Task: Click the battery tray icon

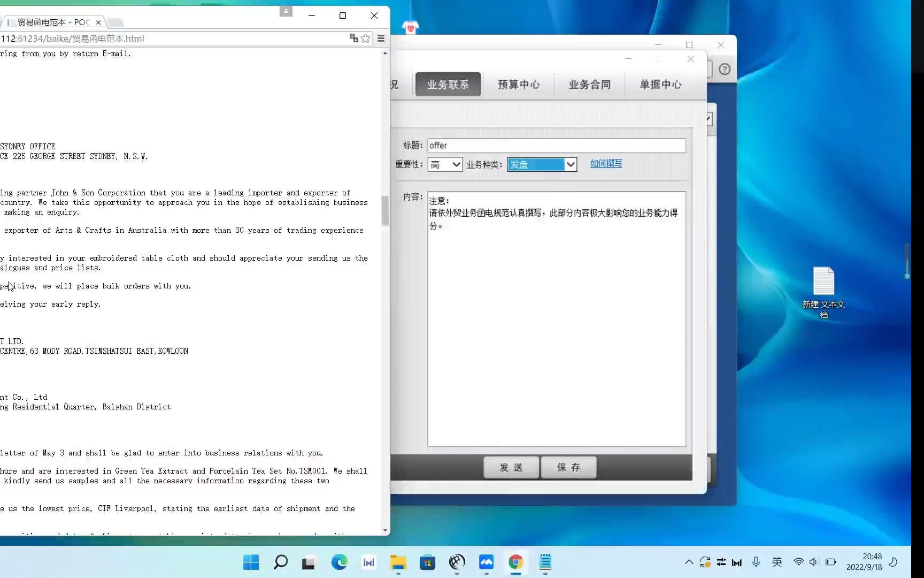Action: click(830, 562)
